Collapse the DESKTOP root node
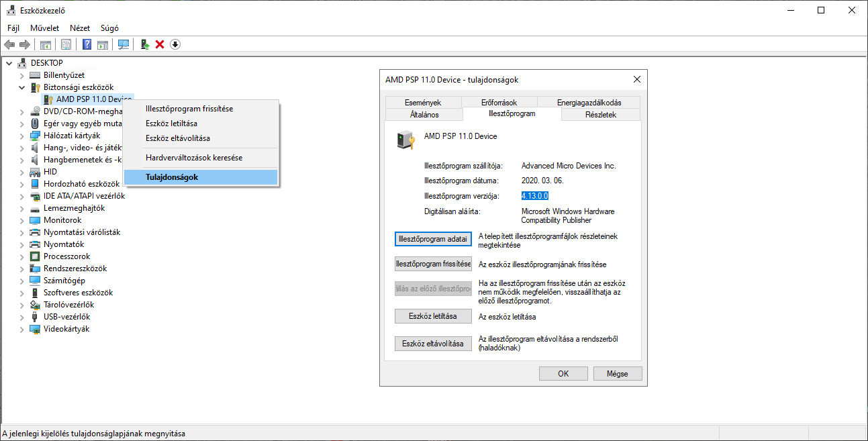 (9, 63)
